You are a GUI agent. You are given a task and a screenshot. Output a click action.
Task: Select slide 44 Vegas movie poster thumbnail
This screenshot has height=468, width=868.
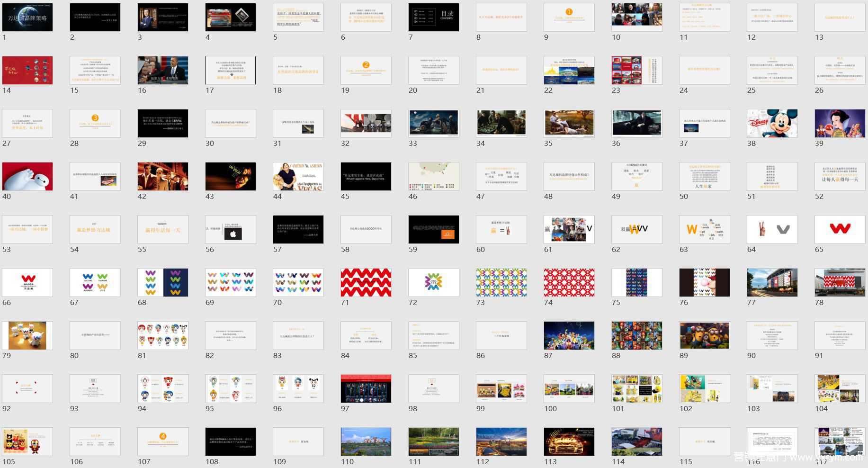click(298, 177)
